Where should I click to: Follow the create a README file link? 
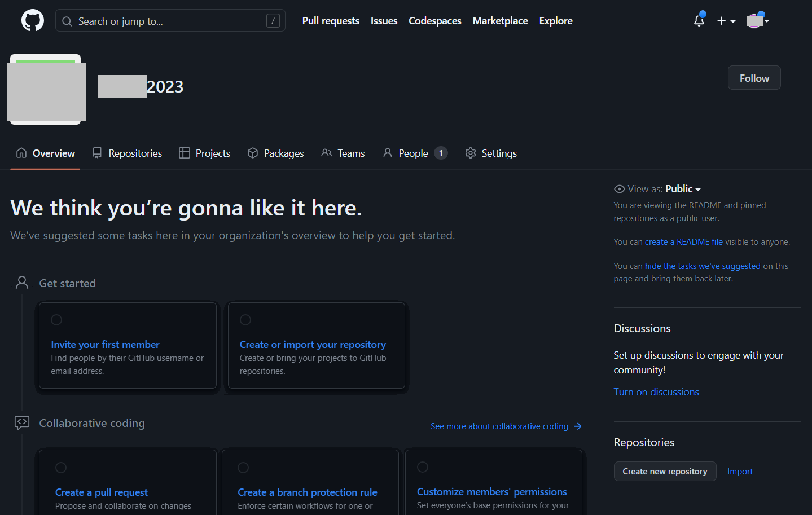click(x=684, y=242)
